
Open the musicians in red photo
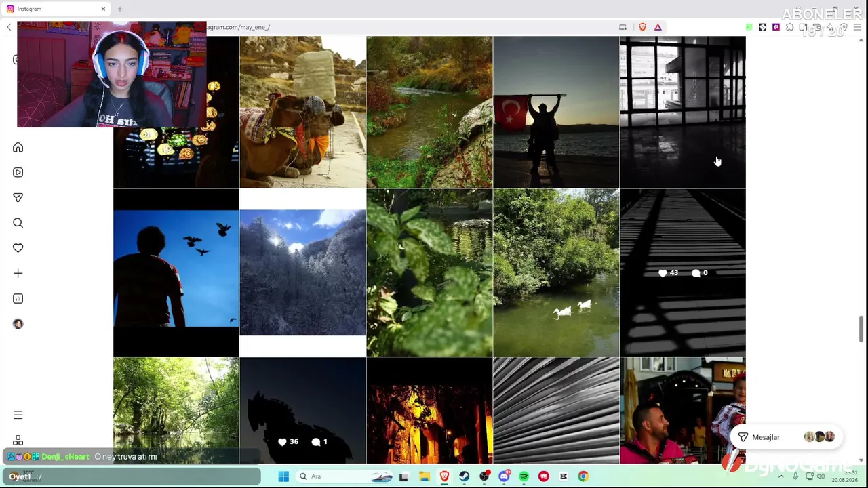[683, 411]
